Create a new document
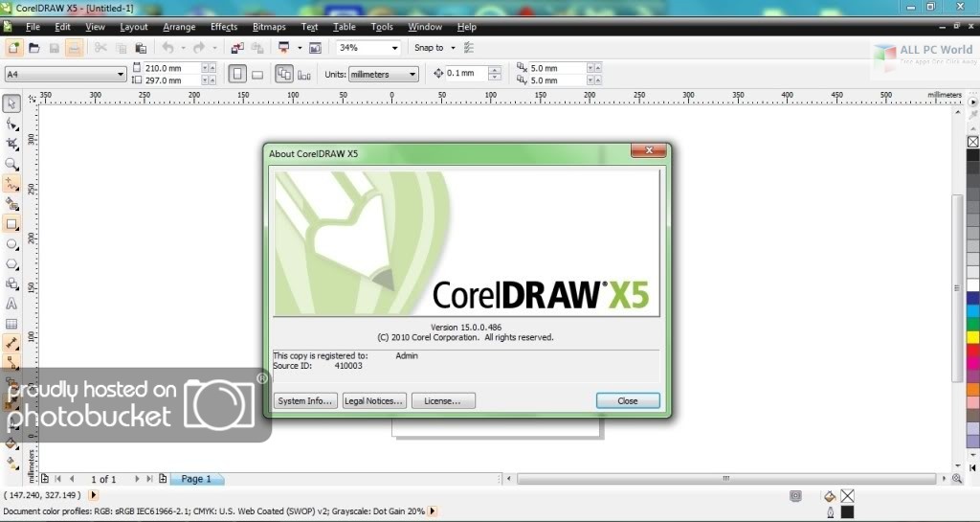The width and height of the screenshot is (980, 522). click(x=13, y=48)
